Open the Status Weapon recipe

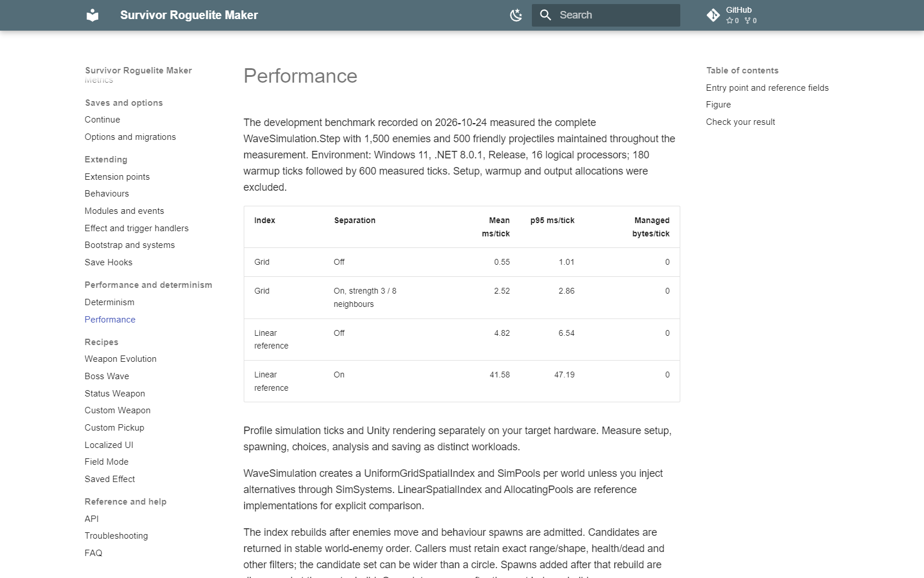(x=115, y=394)
